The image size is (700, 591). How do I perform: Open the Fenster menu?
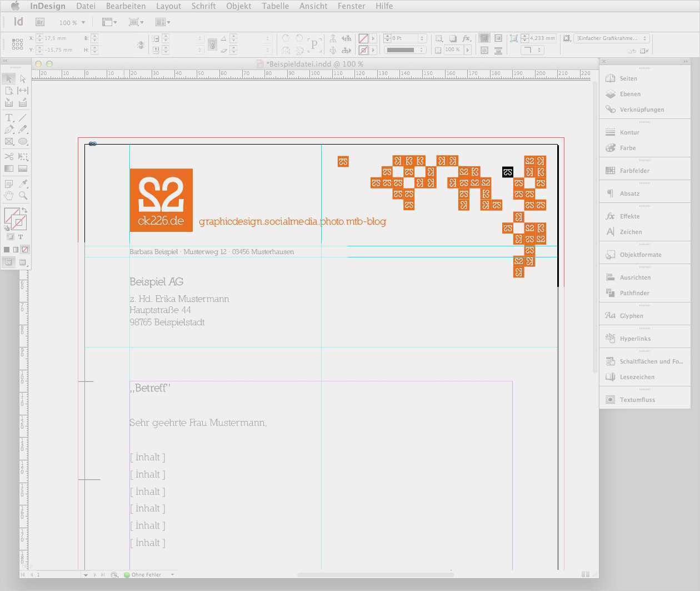coord(351,6)
